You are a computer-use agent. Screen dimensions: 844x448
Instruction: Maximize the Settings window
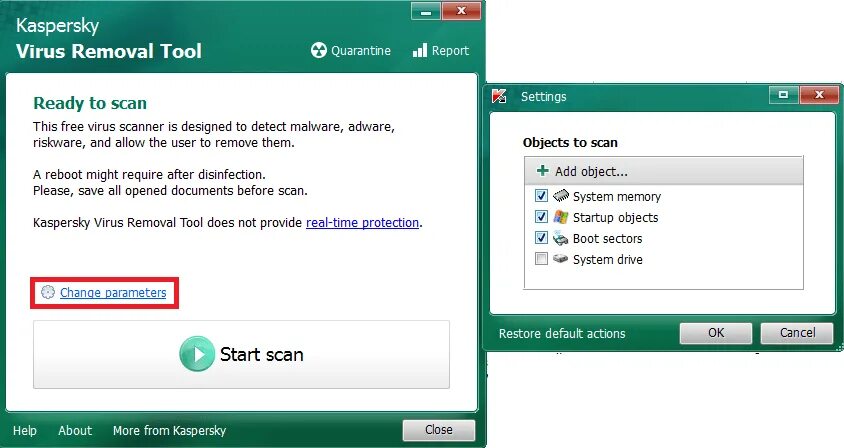coord(783,95)
